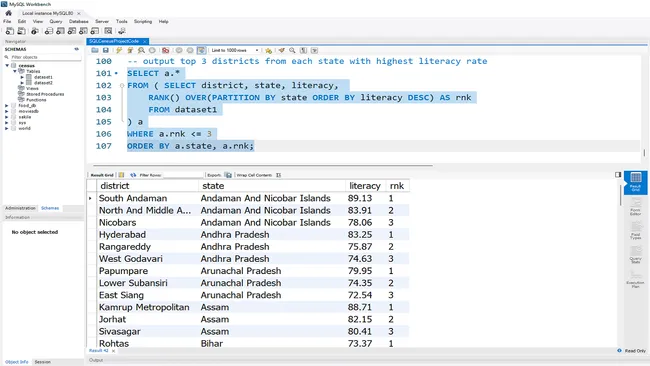Toggle wrap cell content icon

[279, 175]
